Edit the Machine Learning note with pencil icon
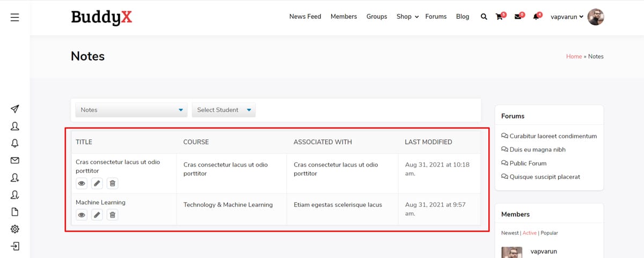 (97, 215)
